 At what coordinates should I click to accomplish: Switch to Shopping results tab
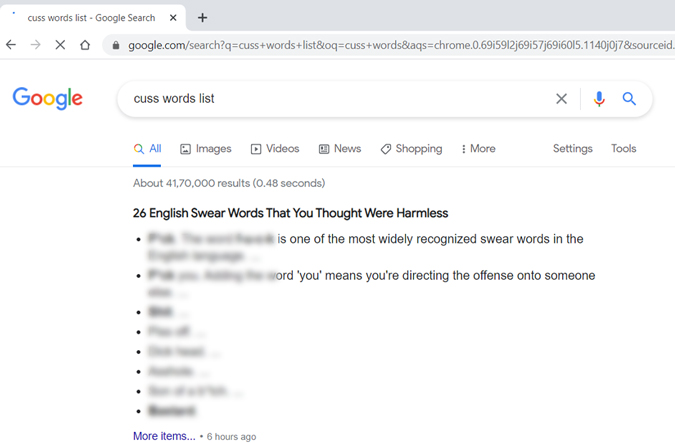coord(411,149)
